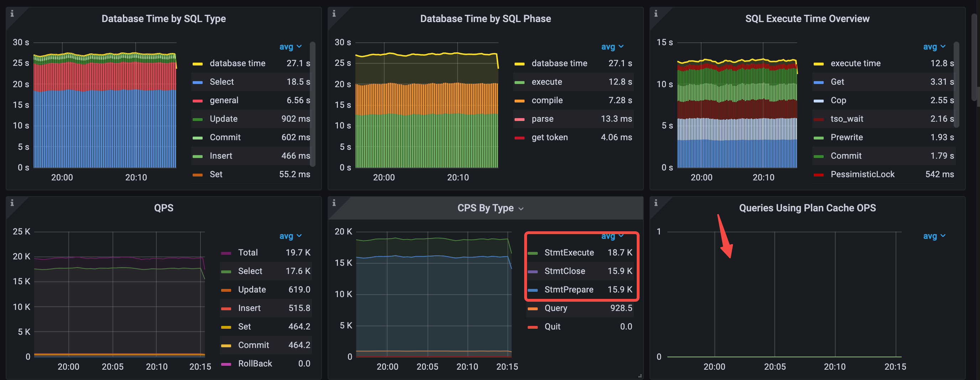Screen dimensions: 980x380
Task: Click the info icon on Database Time by SQL Phase panel
Action: click(334, 13)
